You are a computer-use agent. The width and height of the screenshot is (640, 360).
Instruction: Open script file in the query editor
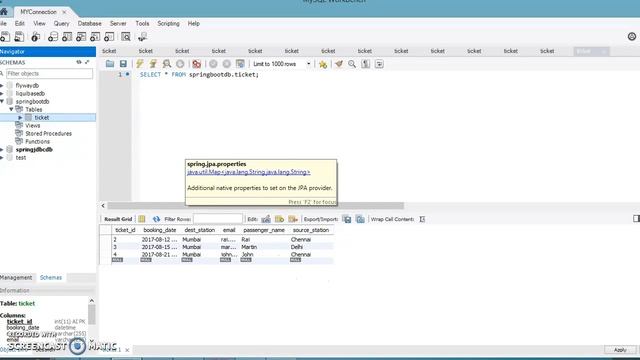click(x=110, y=64)
